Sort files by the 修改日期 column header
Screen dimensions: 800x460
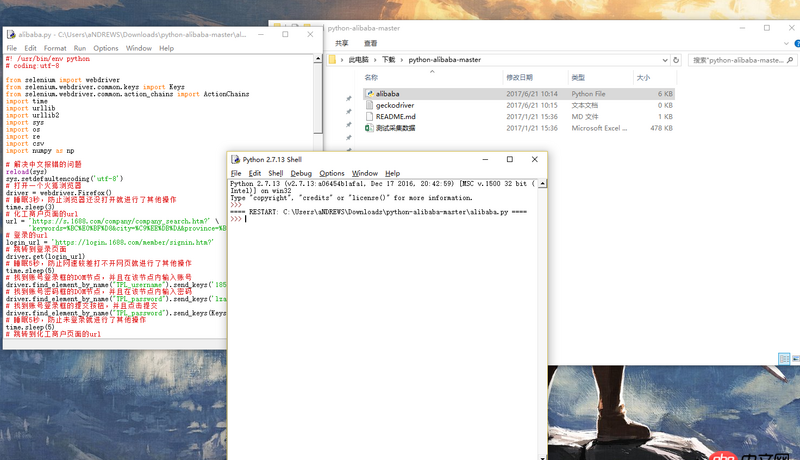point(519,77)
